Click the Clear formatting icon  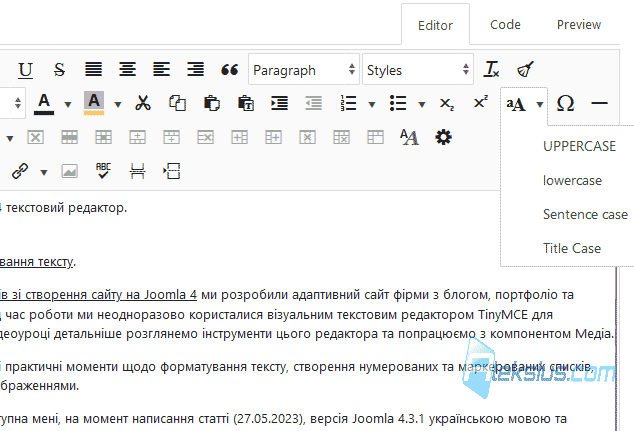(x=491, y=70)
